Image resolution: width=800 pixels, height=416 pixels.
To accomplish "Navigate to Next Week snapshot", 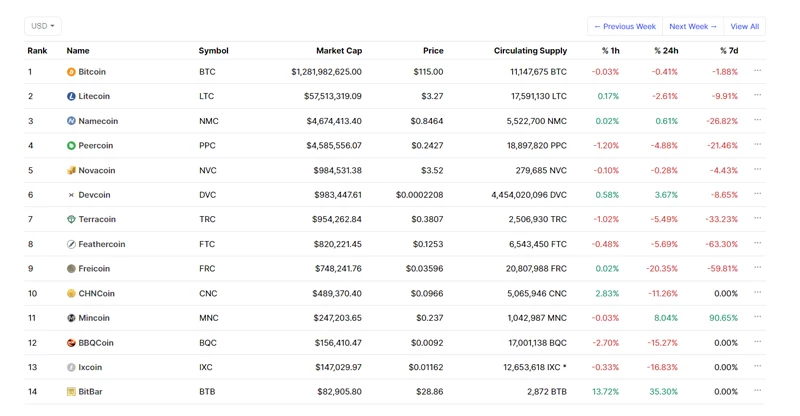I will point(693,26).
